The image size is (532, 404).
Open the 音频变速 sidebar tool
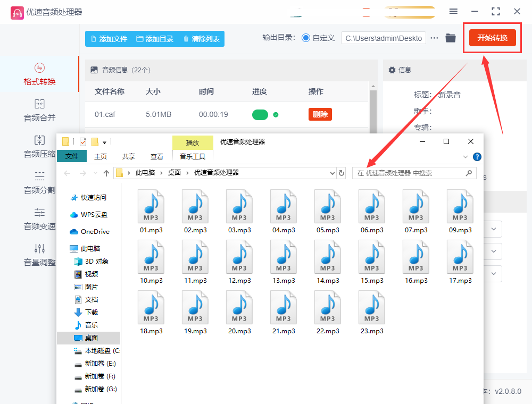[39, 219]
